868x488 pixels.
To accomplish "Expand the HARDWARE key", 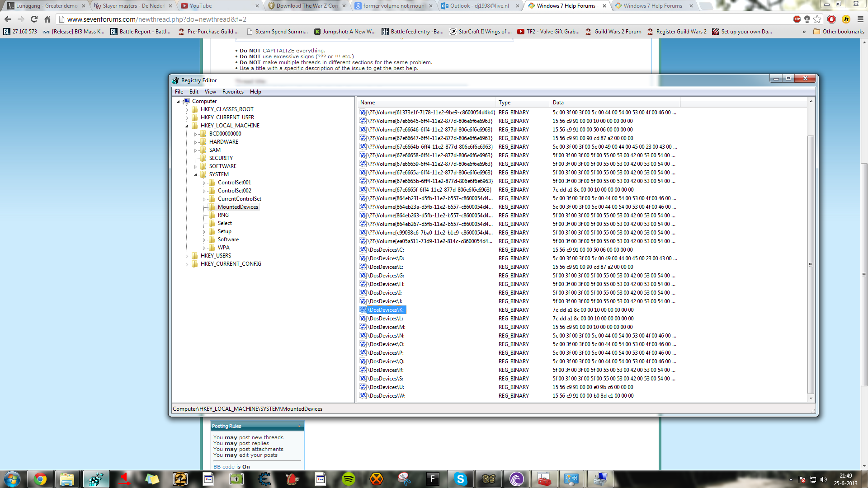I will (x=195, y=142).
